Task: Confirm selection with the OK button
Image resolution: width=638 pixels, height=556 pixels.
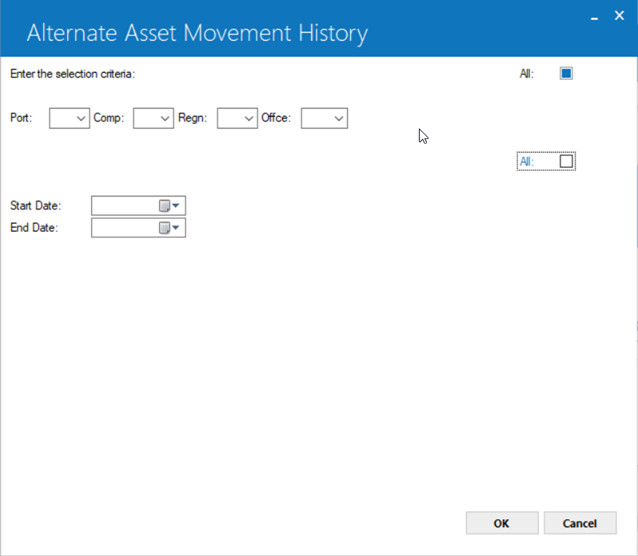Action: [502, 523]
